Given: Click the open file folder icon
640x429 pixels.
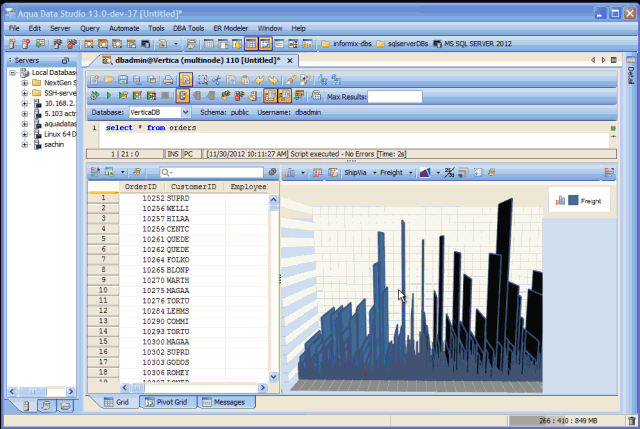Looking at the screenshot, I should [109, 80].
